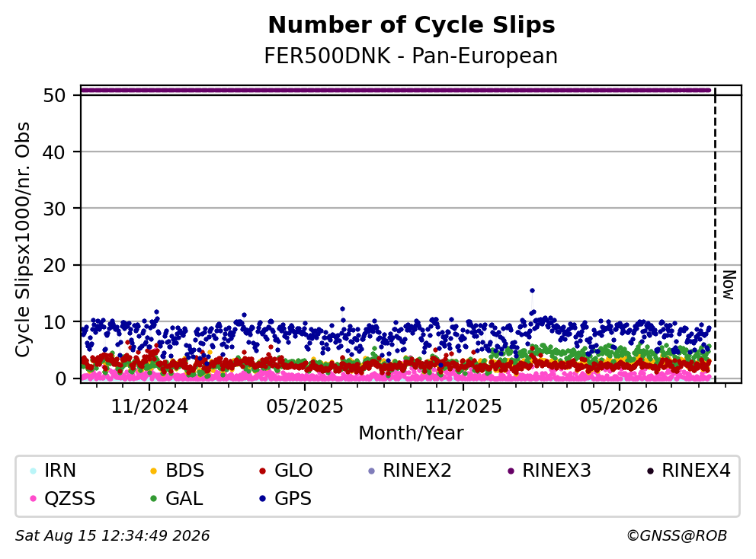Click the Month/Year axis label

click(x=411, y=433)
